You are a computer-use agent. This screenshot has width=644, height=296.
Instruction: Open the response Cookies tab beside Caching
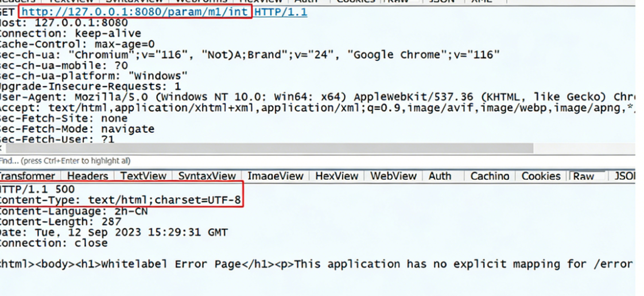pos(541,176)
